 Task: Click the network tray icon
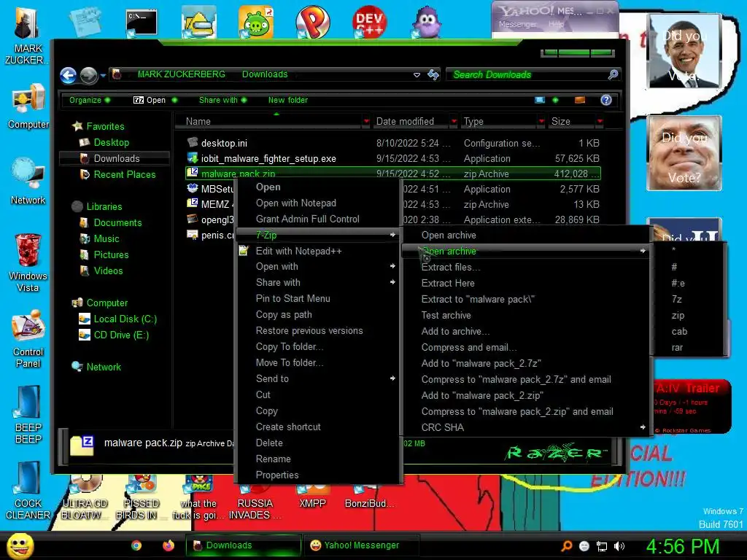tap(602, 546)
